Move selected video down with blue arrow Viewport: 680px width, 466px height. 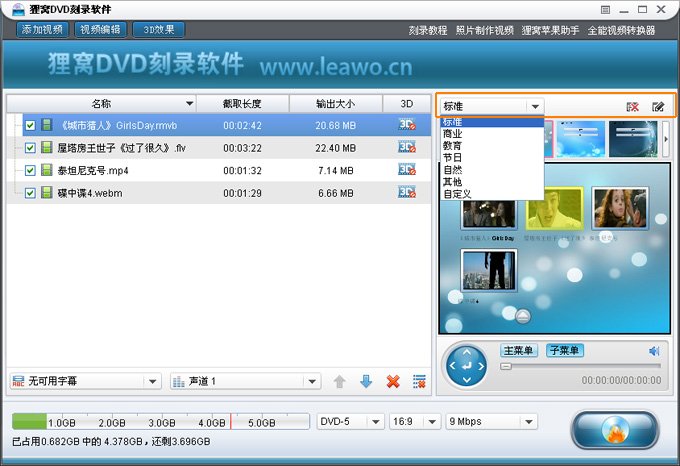(x=366, y=381)
